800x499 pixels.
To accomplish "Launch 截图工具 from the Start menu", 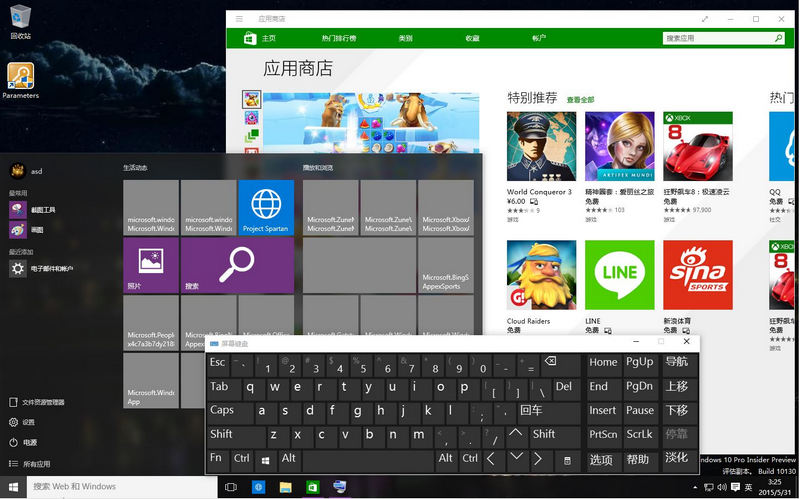I will (x=32, y=210).
